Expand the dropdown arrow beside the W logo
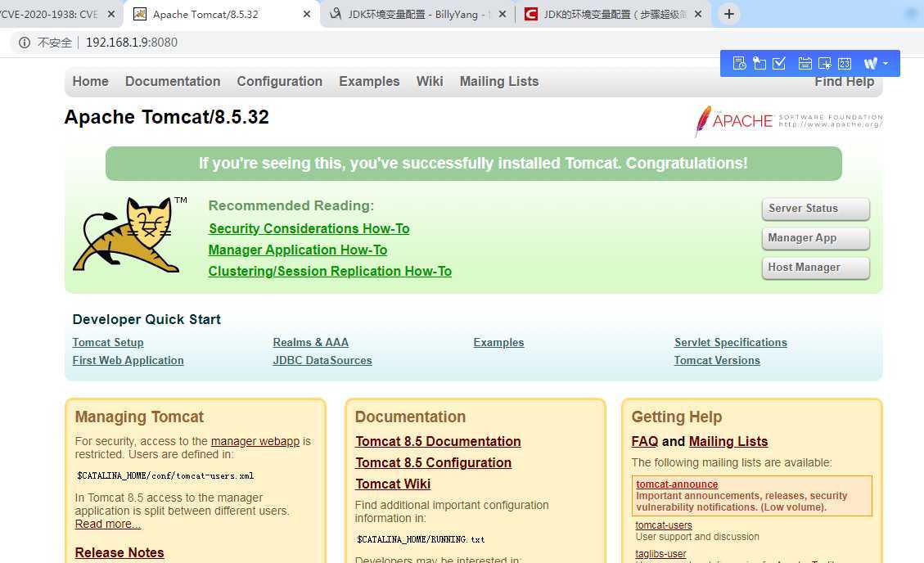The width and height of the screenshot is (924, 563). pyautogui.click(x=885, y=63)
